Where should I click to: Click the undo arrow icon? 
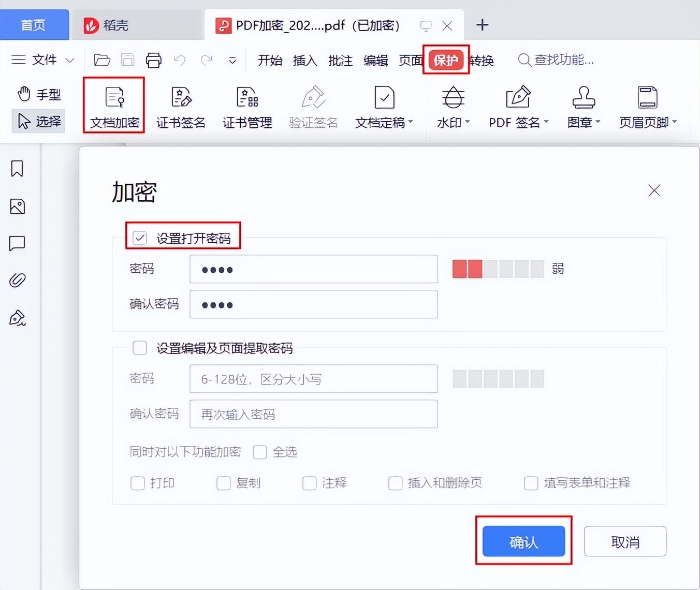180,60
